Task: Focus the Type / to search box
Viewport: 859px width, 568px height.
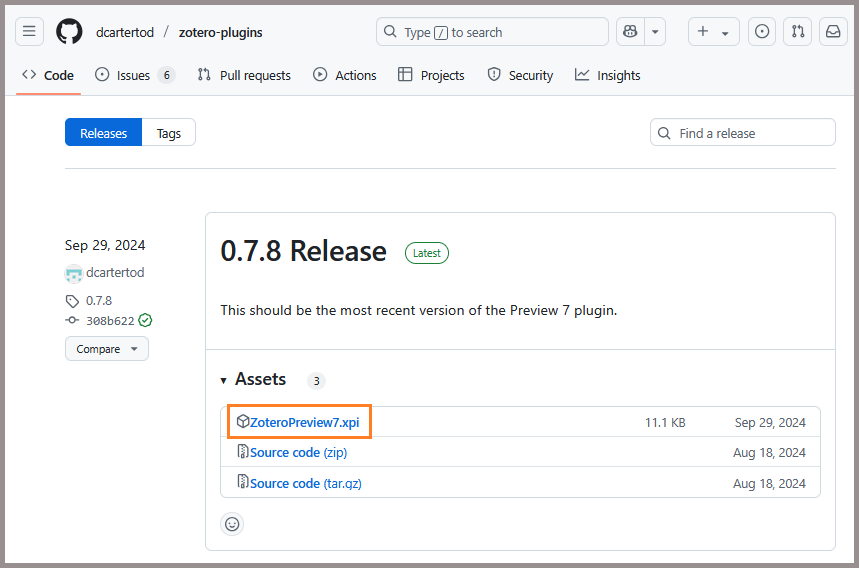Action: pos(492,32)
